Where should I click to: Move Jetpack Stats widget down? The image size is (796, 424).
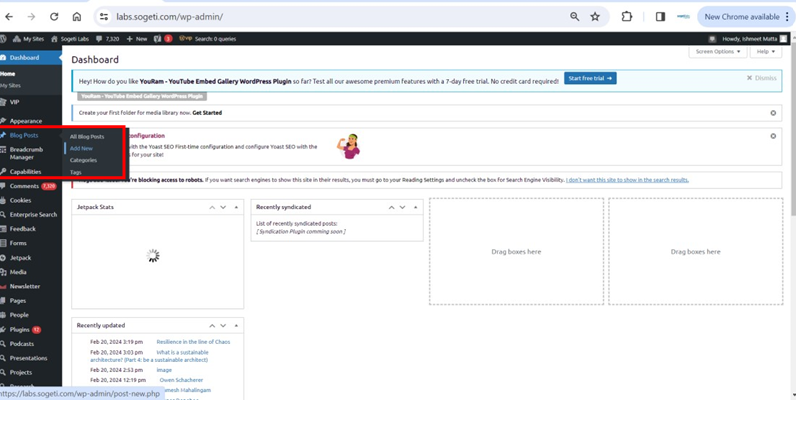[x=223, y=207]
